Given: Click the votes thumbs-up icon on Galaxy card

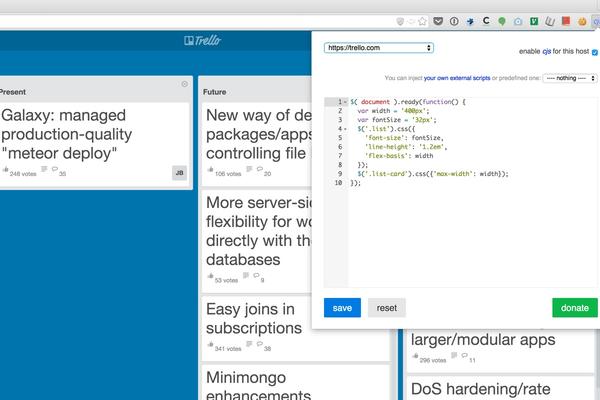Looking at the screenshot, I should tap(5, 169).
